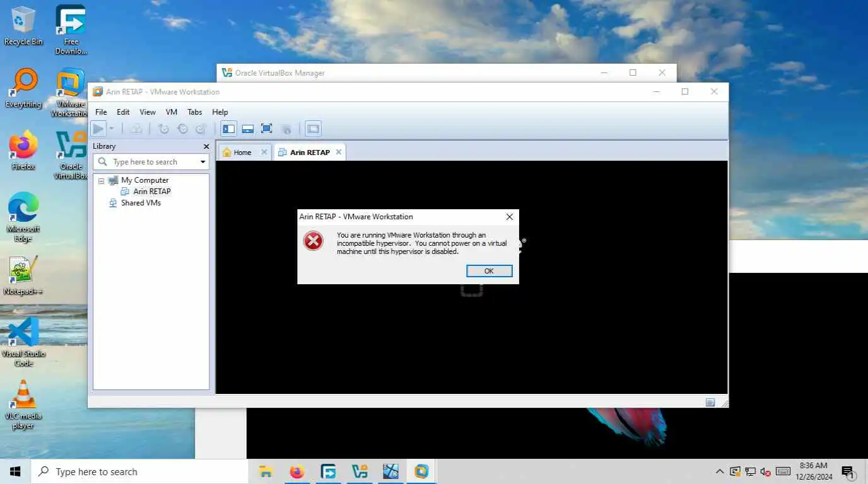Click revert to snapshot toolbar icon
Viewport: 868px width, 484px height.
point(182,129)
